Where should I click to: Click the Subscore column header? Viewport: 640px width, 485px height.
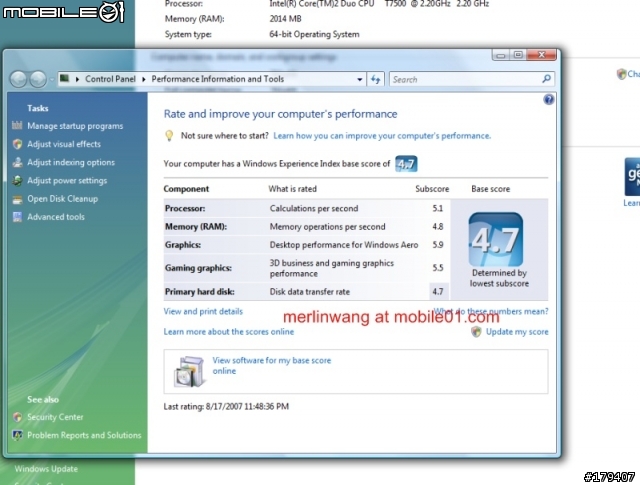432,189
